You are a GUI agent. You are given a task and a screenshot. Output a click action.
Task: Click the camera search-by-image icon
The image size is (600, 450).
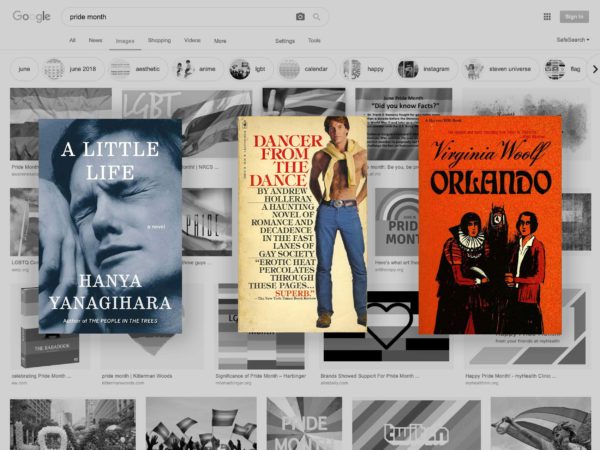point(300,17)
